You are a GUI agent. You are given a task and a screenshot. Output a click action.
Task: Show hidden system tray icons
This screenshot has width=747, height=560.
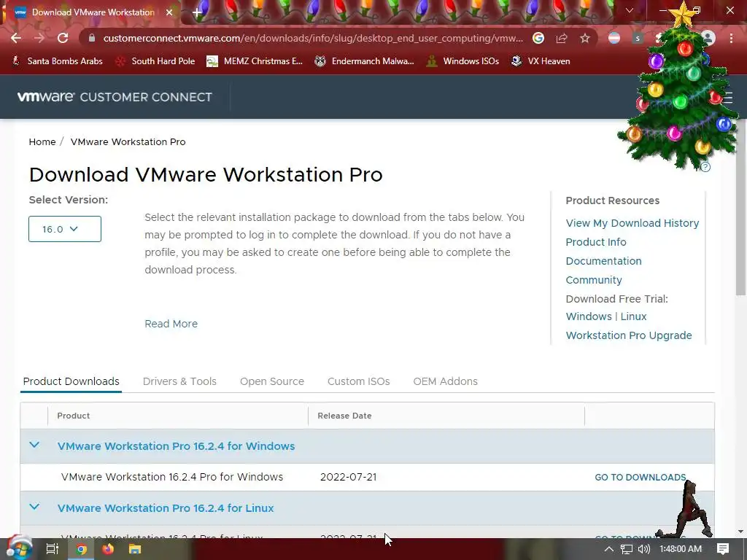(x=609, y=549)
